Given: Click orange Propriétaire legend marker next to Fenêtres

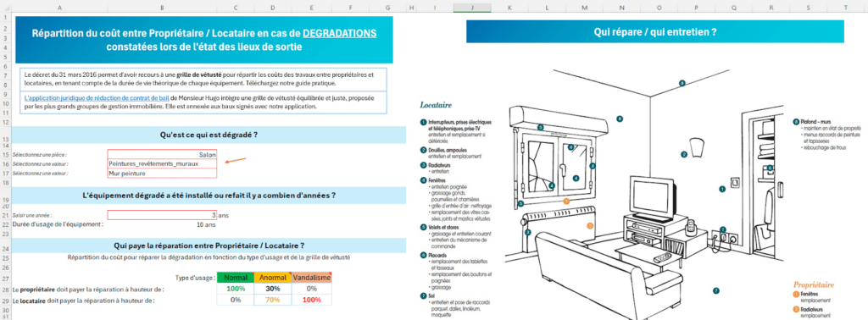Looking at the screenshot, I should pyautogui.click(x=797, y=295).
